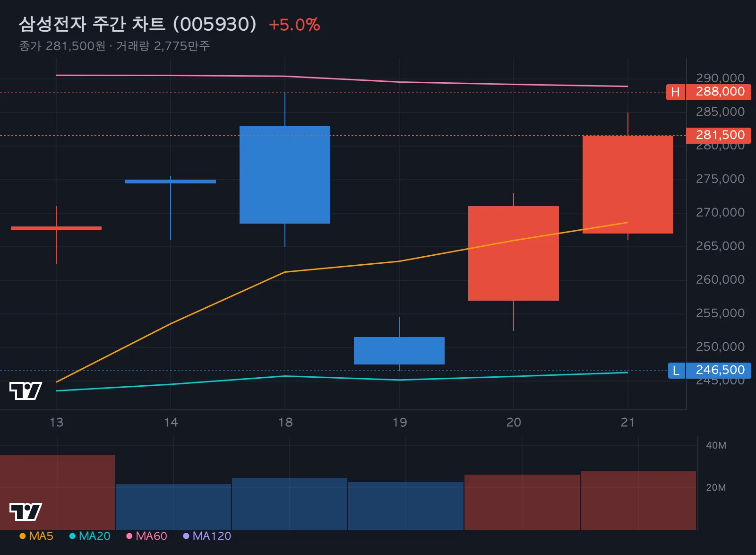Click the TradingView logo in the price chart
The width and height of the screenshot is (756, 555).
click(26, 391)
